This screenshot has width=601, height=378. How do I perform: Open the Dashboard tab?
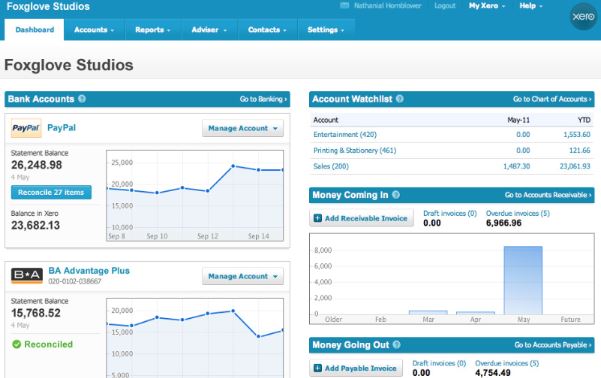click(x=34, y=30)
